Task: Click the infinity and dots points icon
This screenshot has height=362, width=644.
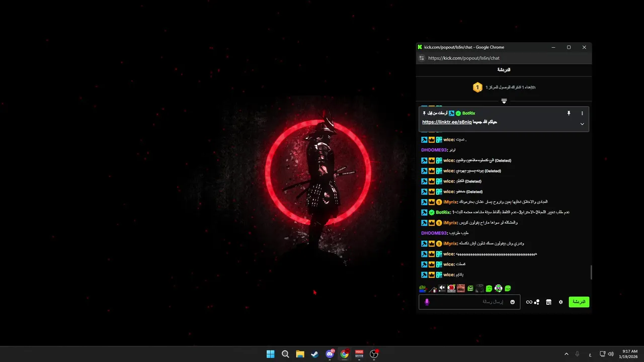Action: pos(533,302)
